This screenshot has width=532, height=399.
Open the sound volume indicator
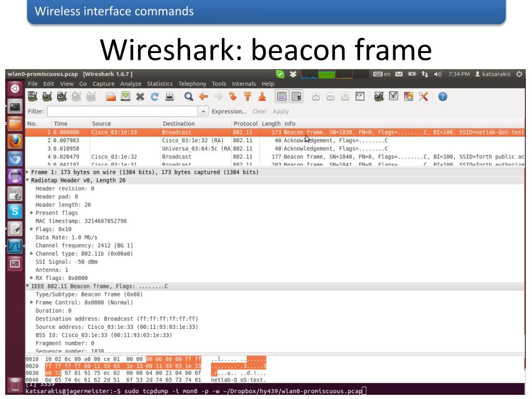[437, 74]
